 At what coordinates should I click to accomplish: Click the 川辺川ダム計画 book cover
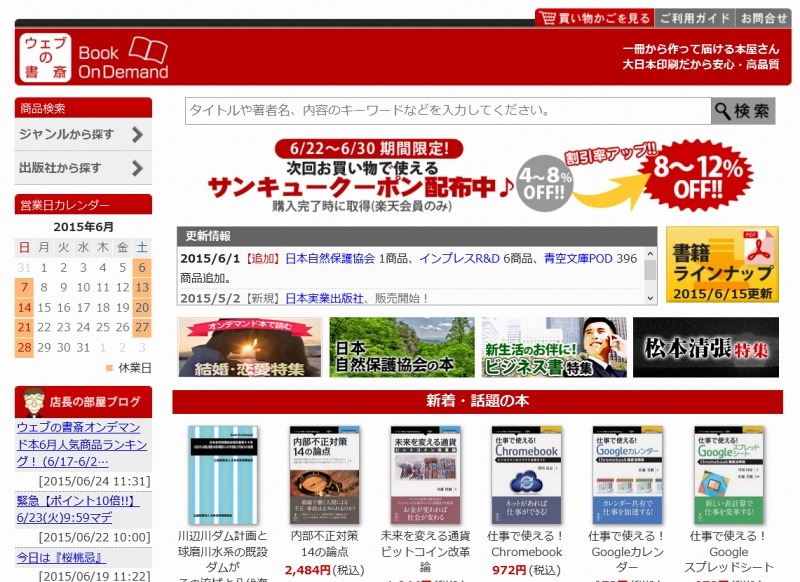click(223, 475)
